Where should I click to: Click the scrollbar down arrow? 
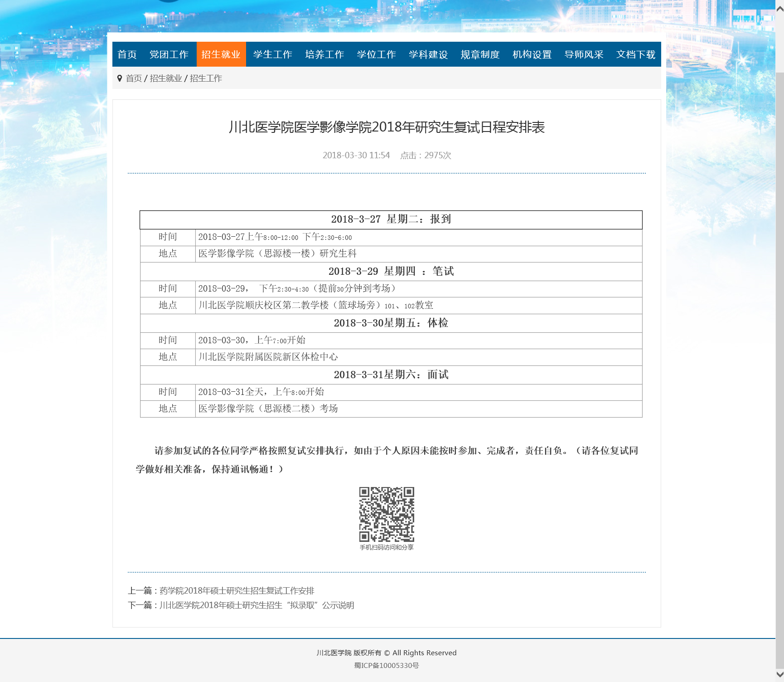click(779, 674)
